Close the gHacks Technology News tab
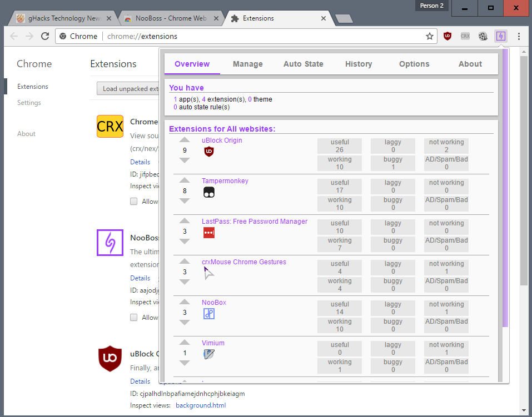This screenshot has width=532, height=417. coord(109,18)
